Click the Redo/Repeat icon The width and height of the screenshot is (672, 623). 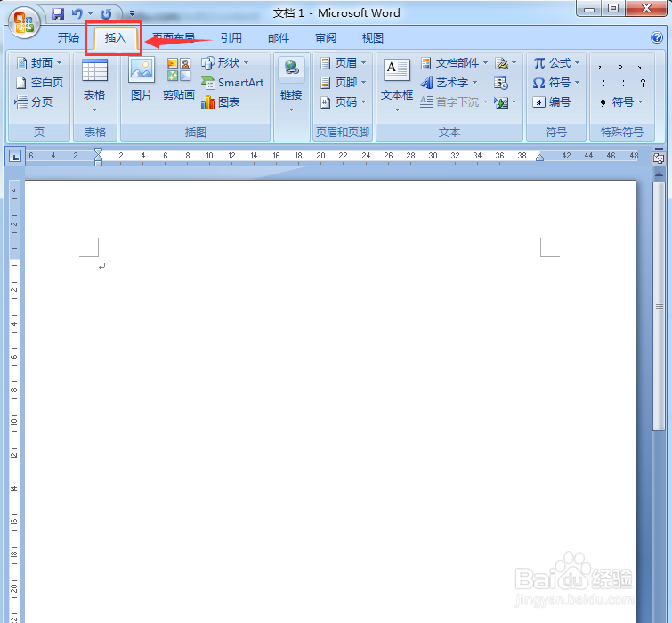(106, 14)
